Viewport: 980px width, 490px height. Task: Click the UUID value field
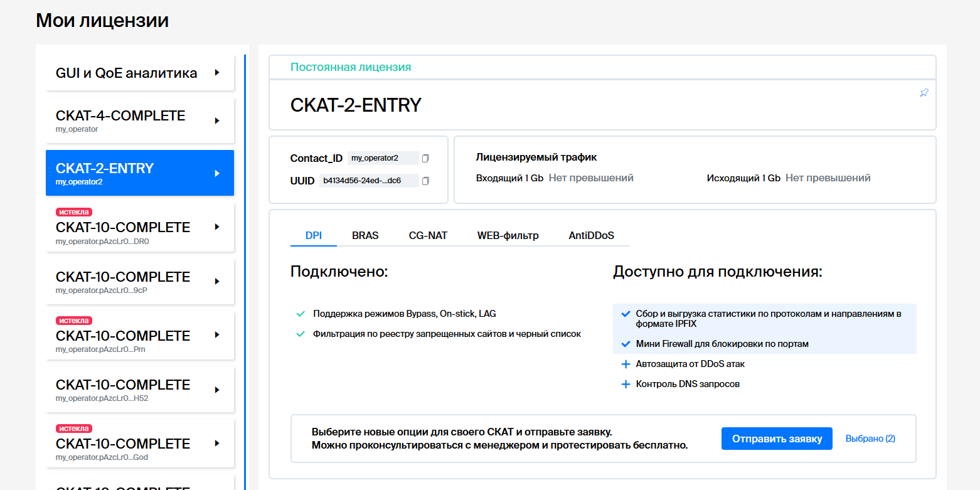tap(368, 181)
